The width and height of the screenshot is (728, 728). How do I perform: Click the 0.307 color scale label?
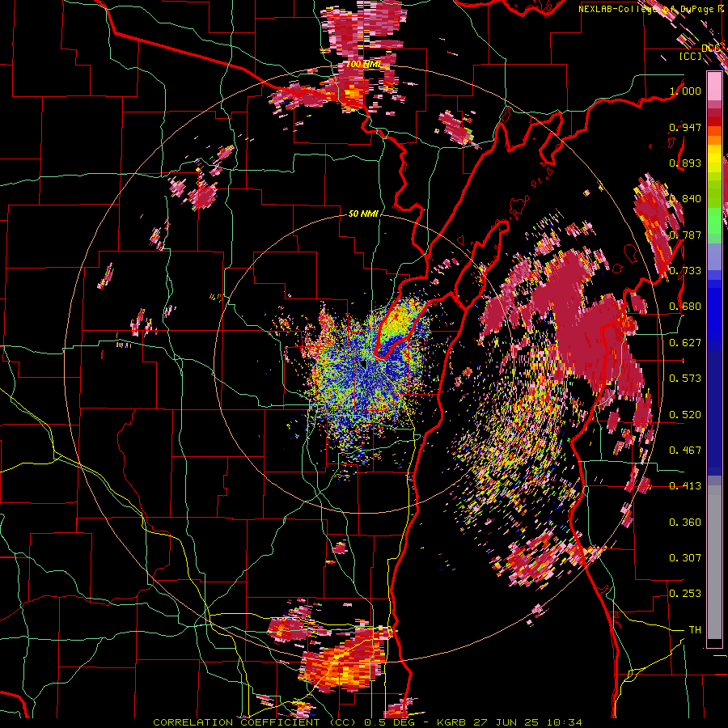(685, 558)
